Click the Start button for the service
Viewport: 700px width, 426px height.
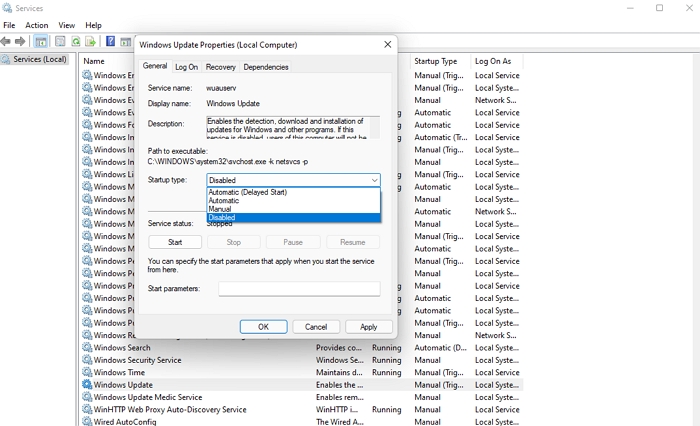pos(175,242)
